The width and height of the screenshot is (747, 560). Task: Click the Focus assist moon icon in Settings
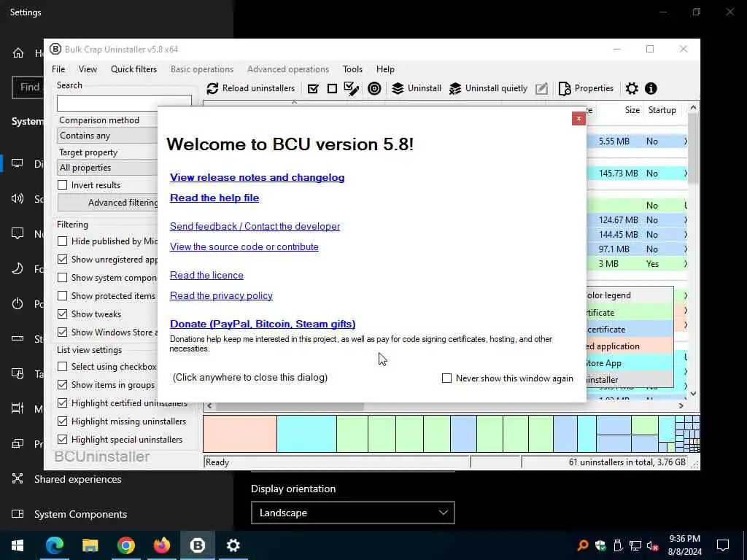click(18, 268)
